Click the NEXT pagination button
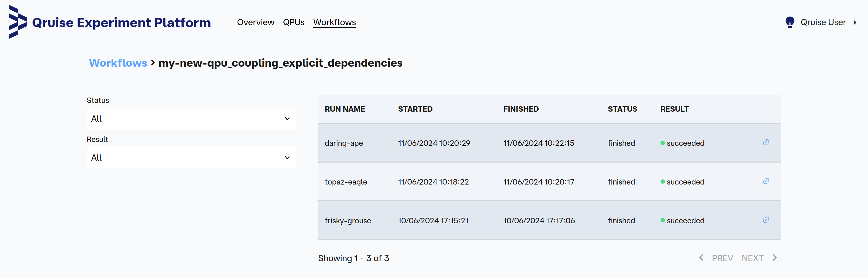 (752, 258)
